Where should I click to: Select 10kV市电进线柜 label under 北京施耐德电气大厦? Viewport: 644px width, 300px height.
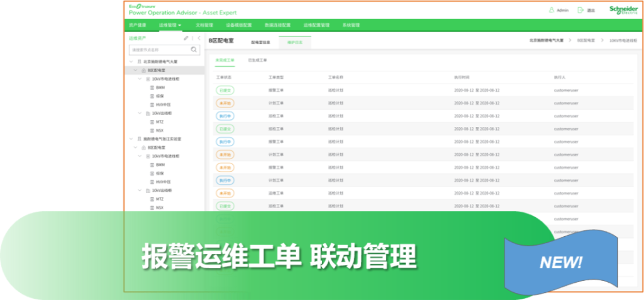166,79
